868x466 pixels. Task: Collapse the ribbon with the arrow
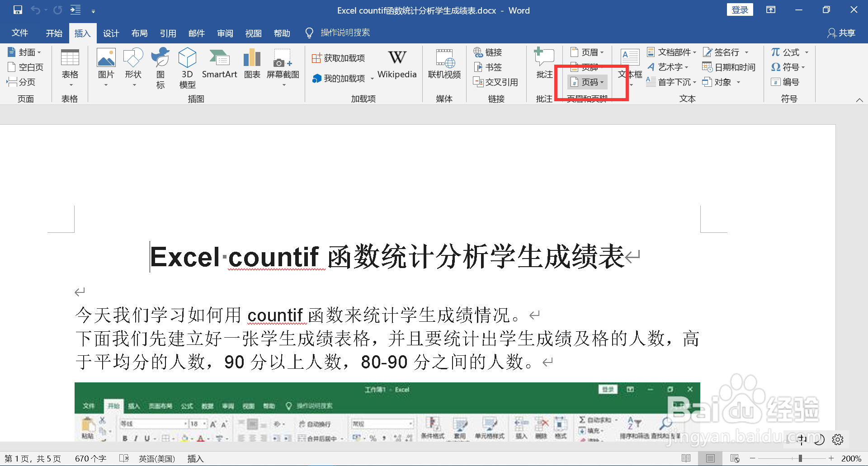tap(859, 100)
